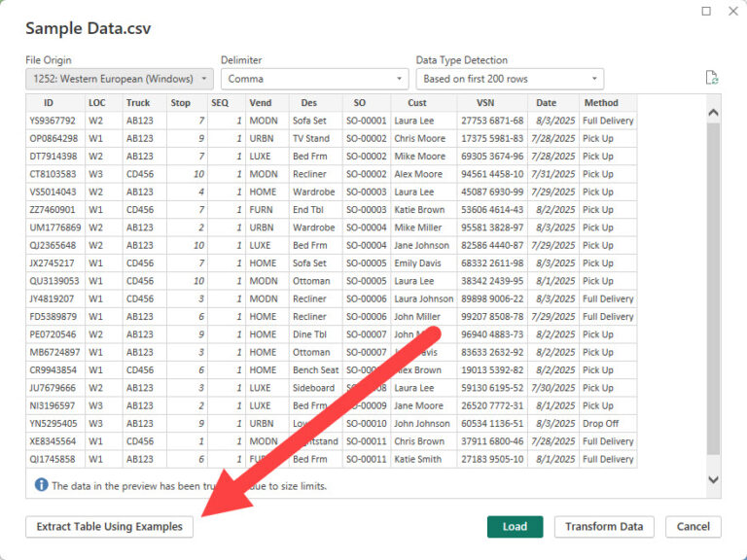This screenshot has height=560, width=747.
Task: Click the Cancel button
Action: pos(694,527)
